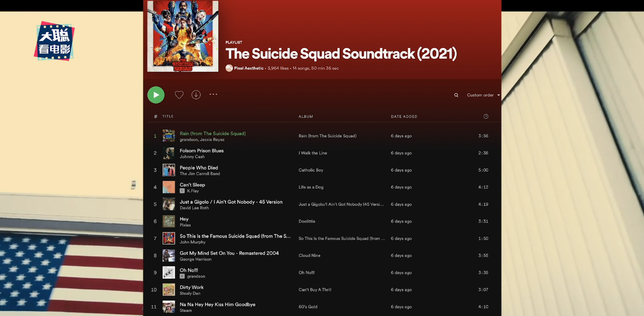This screenshot has width=644, height=316.
Task: Click the album art for Hey by Pixies
Action: (x=168, y=221)
